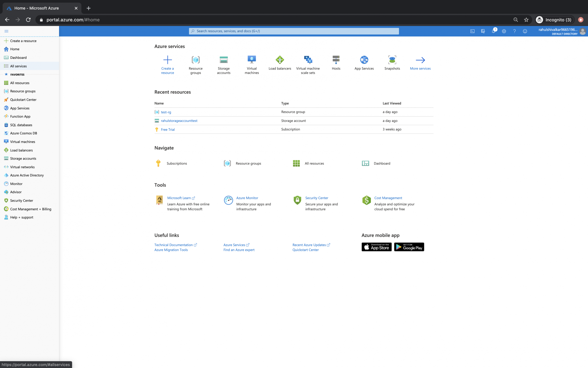The width and height of the screenshot is (588, 368).
Task: Toggle the sidebar with the hamburger icon
Action: coord(6,31)
